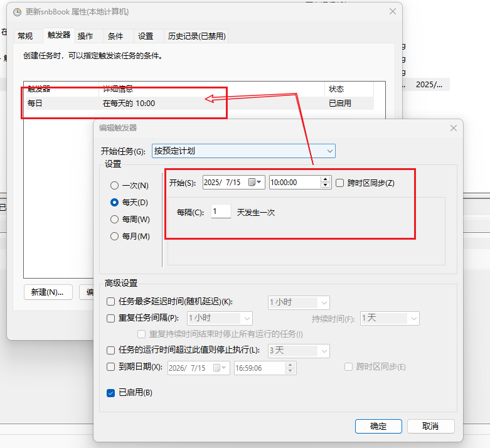
Task: Expand the 开始任务 dropdown list
Action: pyautogui.click(x=329, y=151)
